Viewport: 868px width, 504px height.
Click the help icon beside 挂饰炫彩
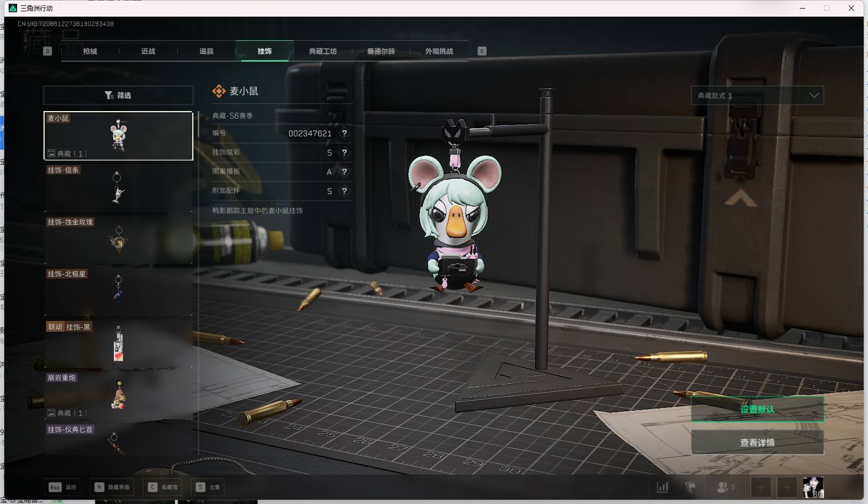click(344, 153)
